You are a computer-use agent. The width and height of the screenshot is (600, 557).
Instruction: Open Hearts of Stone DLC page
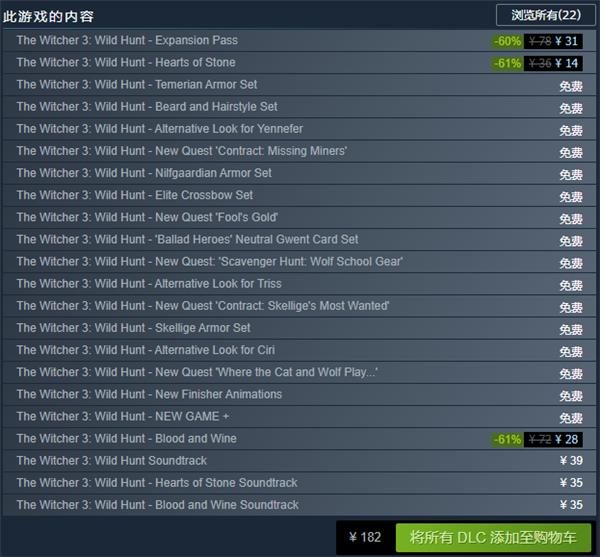(299, 63)
